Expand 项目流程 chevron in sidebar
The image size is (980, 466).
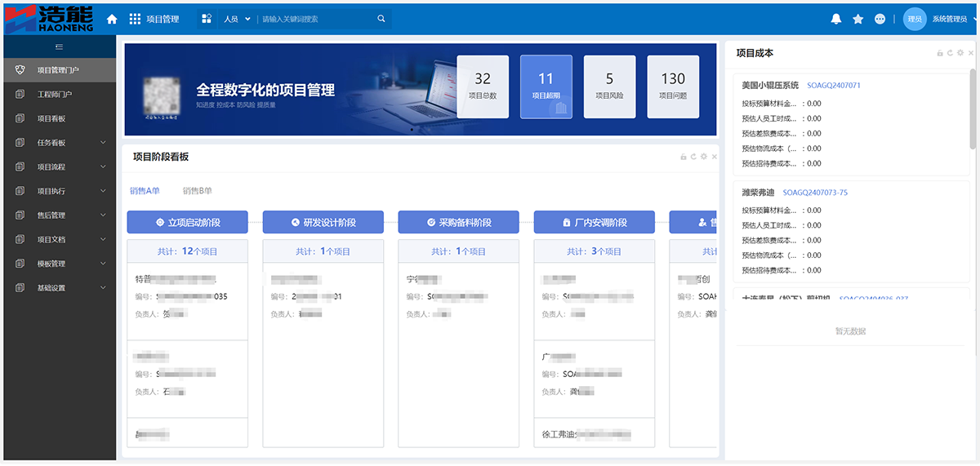pyautogui.click(x=103, y=167)
